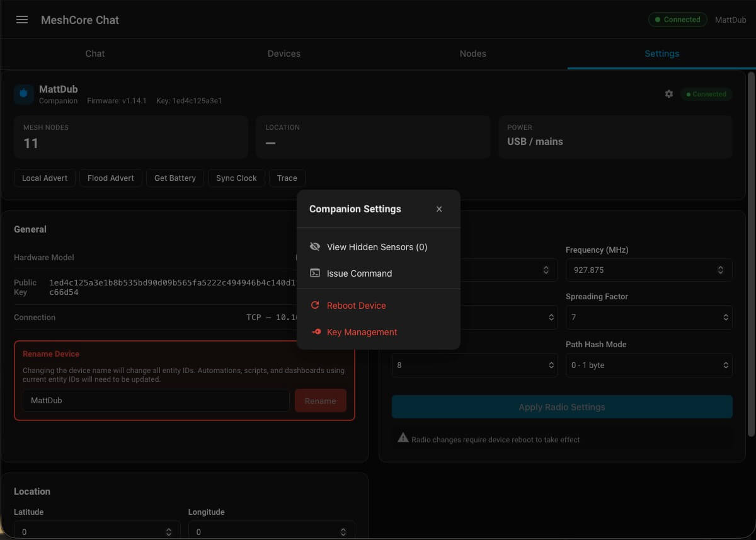Adjust the Longitude stepper arrows

click(343, 532)
